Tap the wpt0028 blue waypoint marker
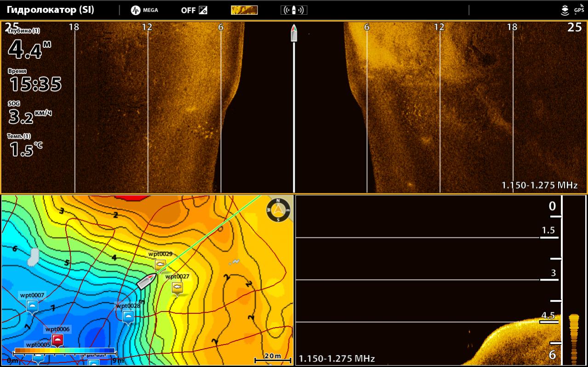588x367 pixels. [128, 316]
